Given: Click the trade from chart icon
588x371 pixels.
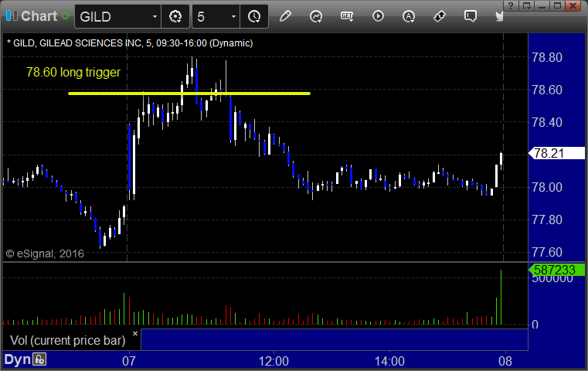Looking at the screenshot, I should [x=439, y=16].
